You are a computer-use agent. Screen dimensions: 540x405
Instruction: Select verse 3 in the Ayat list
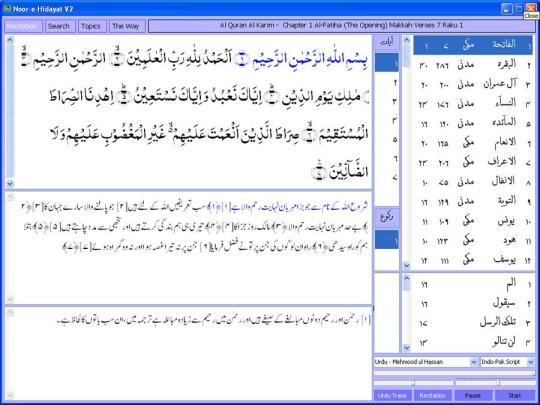pos(387,101)
